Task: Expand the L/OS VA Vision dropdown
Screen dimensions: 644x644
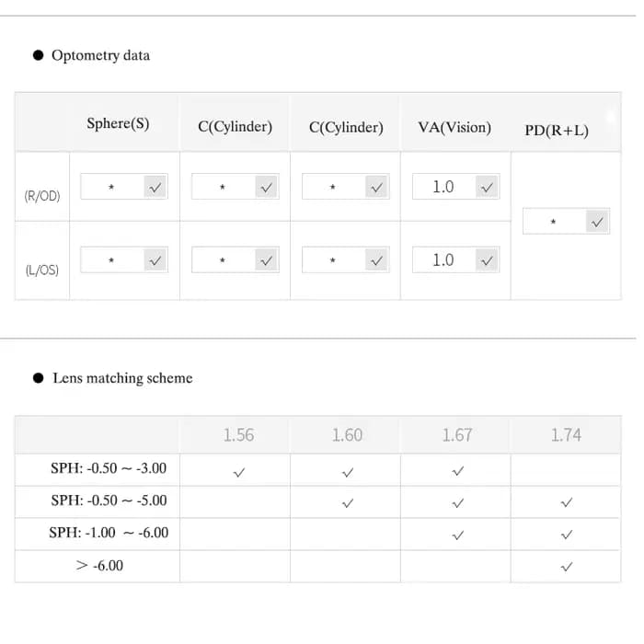Action: coord(487,260)
